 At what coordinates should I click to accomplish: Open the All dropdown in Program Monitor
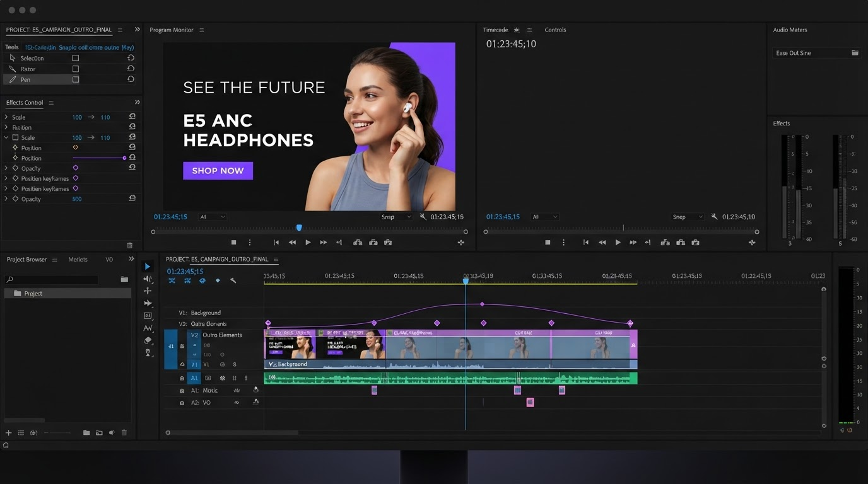click(212, 217)
